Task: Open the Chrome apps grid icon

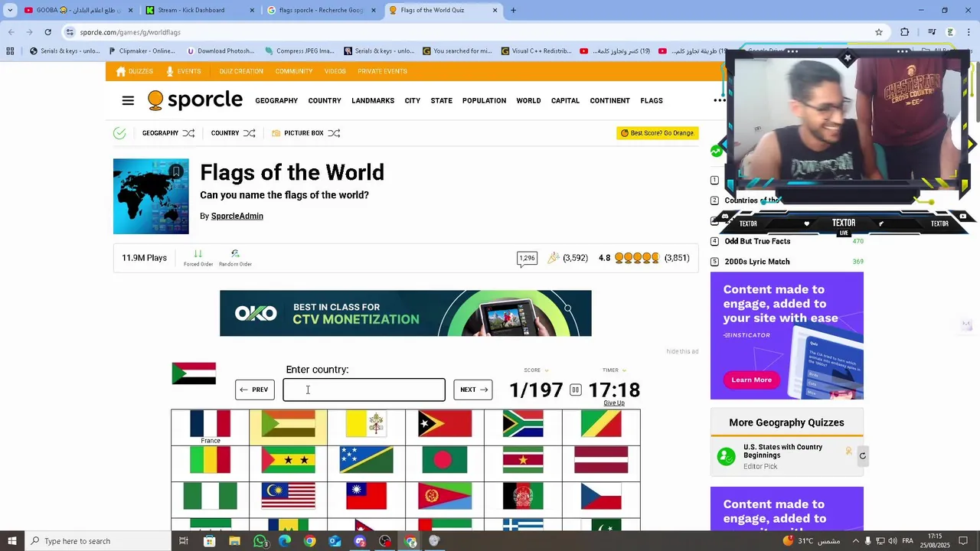Action: coord(10,51)
